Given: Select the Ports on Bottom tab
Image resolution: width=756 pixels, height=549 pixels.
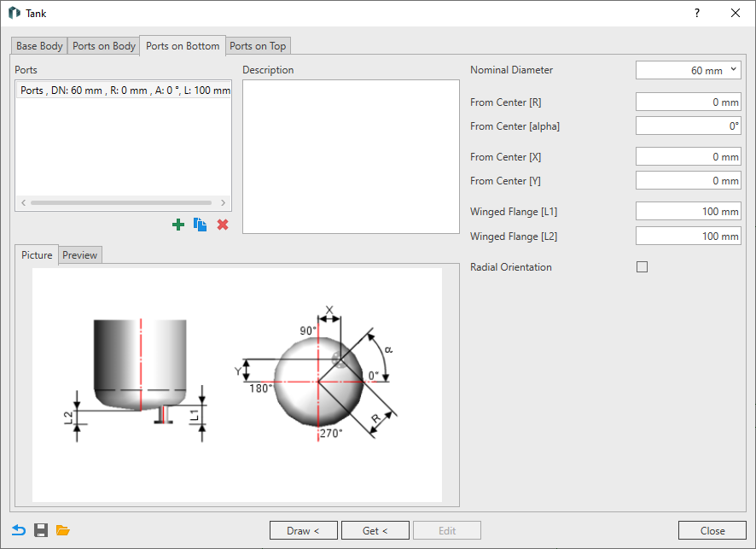Looking at the screenshot, I should click(x=183, y=46).
